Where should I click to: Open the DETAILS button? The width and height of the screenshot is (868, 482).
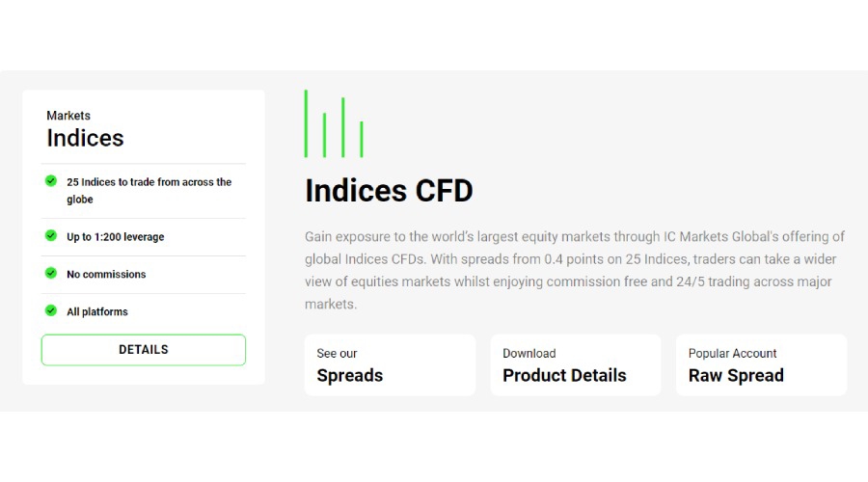coord(144,350)
